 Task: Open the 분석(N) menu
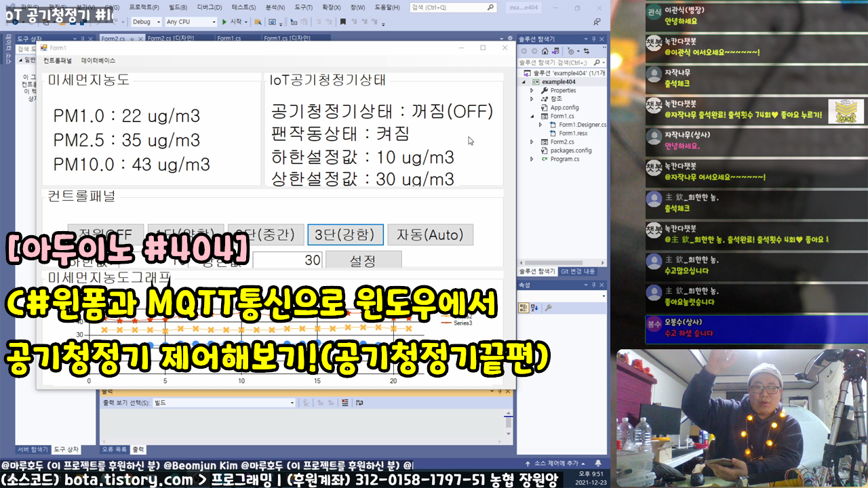pos(275,7)
